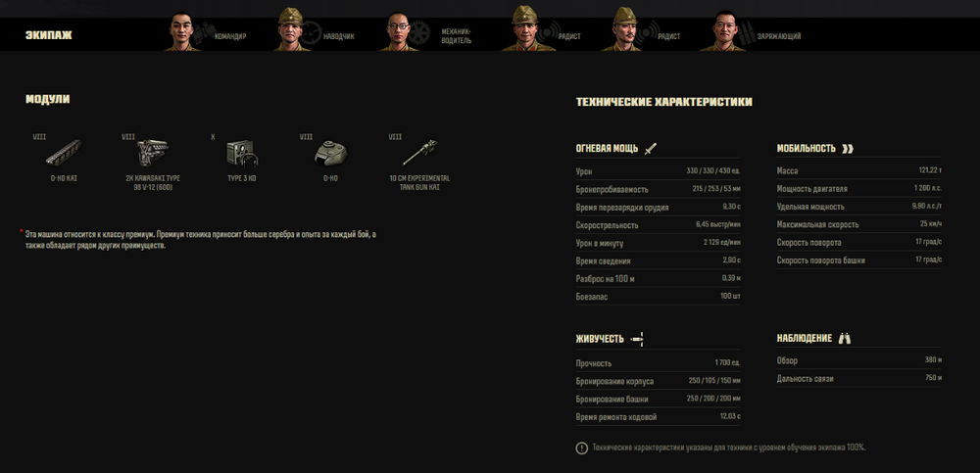Screen dimensions: 980x473
Task: Click the info exclamation icon below the characteristics
Action: pyautogui.click(x=581, y=448)
